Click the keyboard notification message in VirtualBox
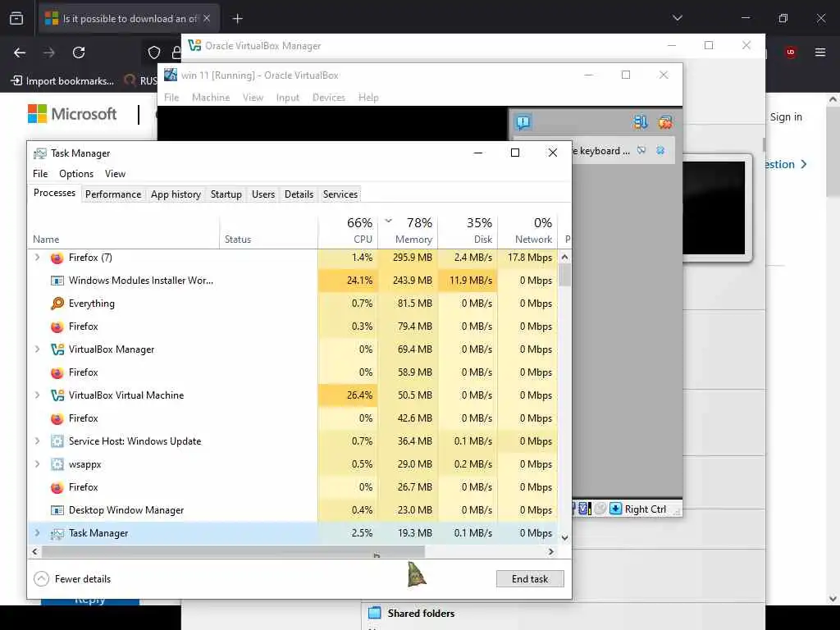The height and width of the screenshot is (630, 840). tap(601, 151)
